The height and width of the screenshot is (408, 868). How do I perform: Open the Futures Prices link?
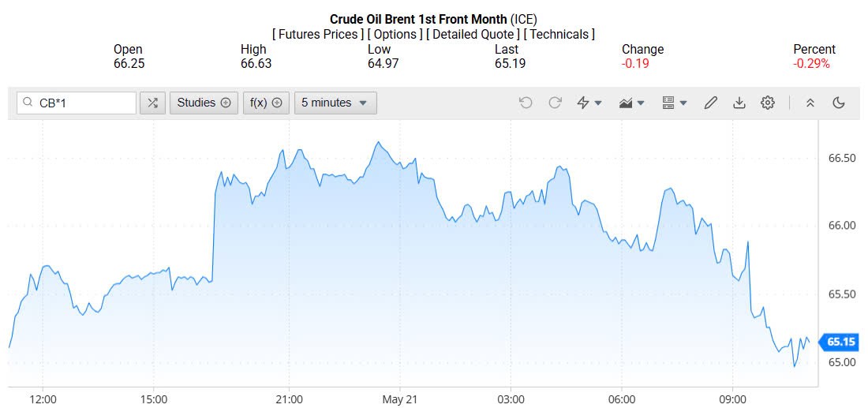click(x=318, y=34)
